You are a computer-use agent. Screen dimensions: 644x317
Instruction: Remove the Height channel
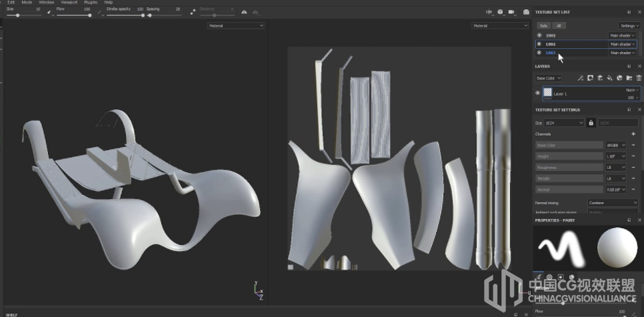(x=633, y=156)
